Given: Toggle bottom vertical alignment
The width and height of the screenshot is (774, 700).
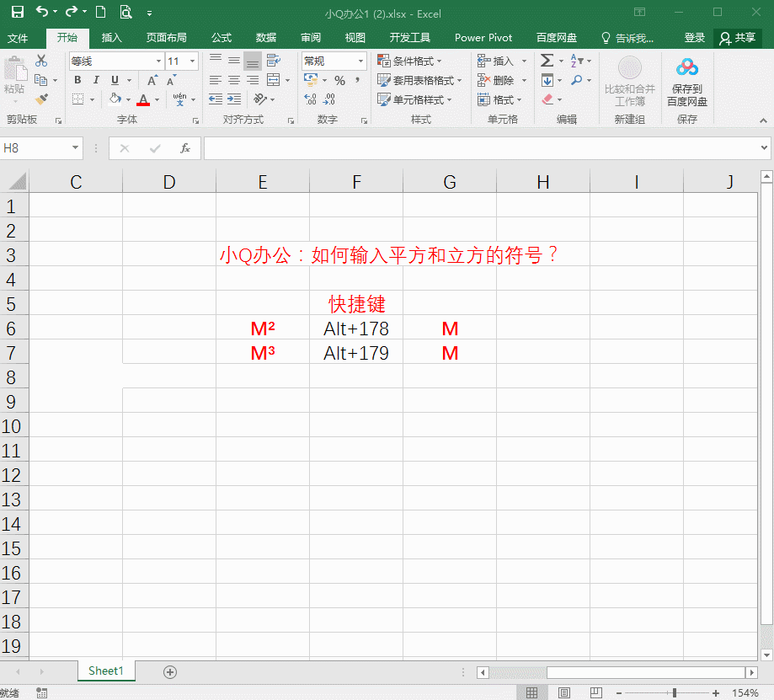Looking at the screenshot, I should [253, 61].
